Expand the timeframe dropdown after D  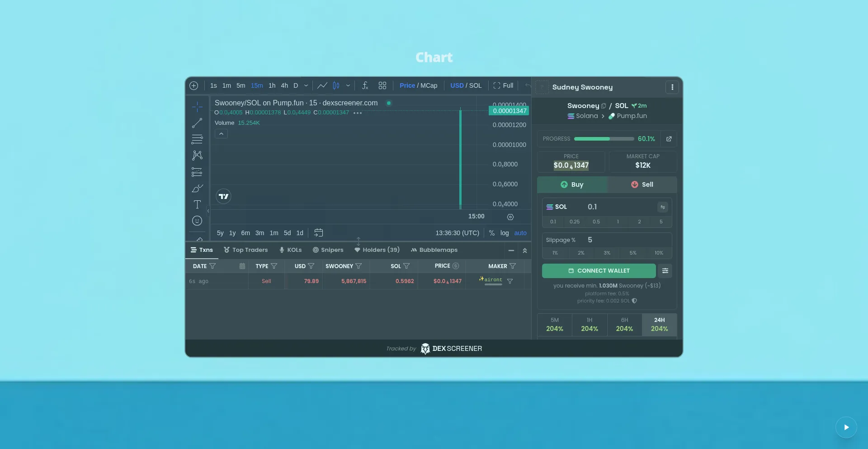[306, 85]
